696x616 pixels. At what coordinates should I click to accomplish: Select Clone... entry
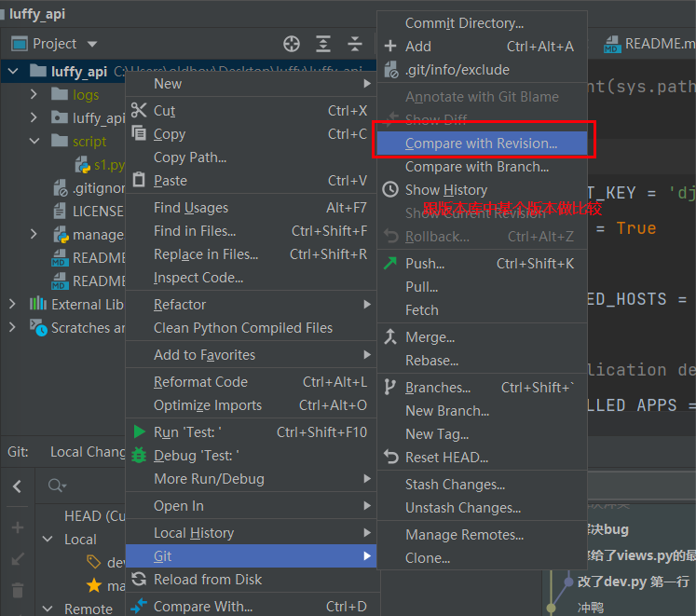pyautogui.click(x=482, y=558)
